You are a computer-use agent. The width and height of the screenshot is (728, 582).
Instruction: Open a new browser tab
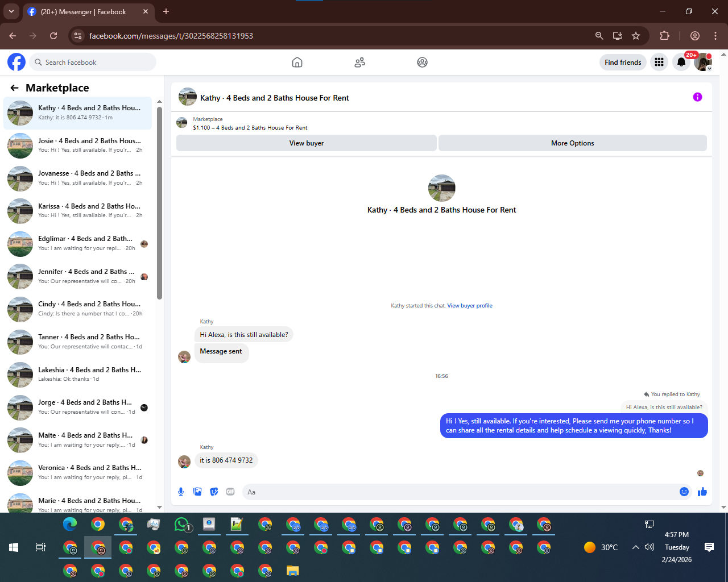point(166,11)
